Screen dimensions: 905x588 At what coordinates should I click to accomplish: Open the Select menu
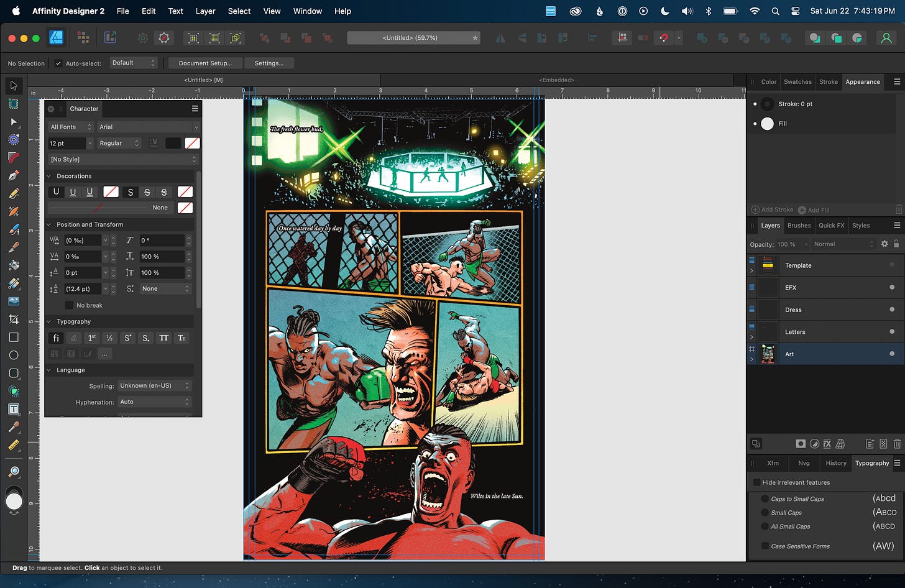[239, 11]
